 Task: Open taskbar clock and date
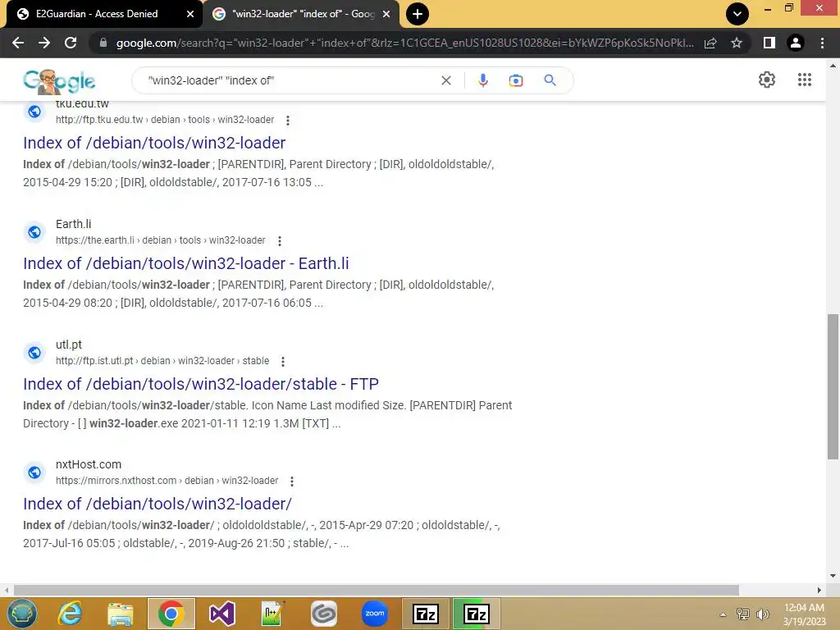click(x=804, y=614)
